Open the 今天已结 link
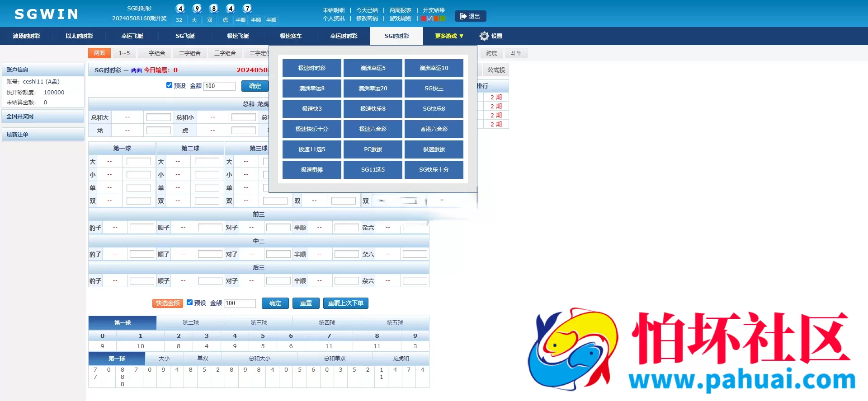 click(x=367, y=10)
